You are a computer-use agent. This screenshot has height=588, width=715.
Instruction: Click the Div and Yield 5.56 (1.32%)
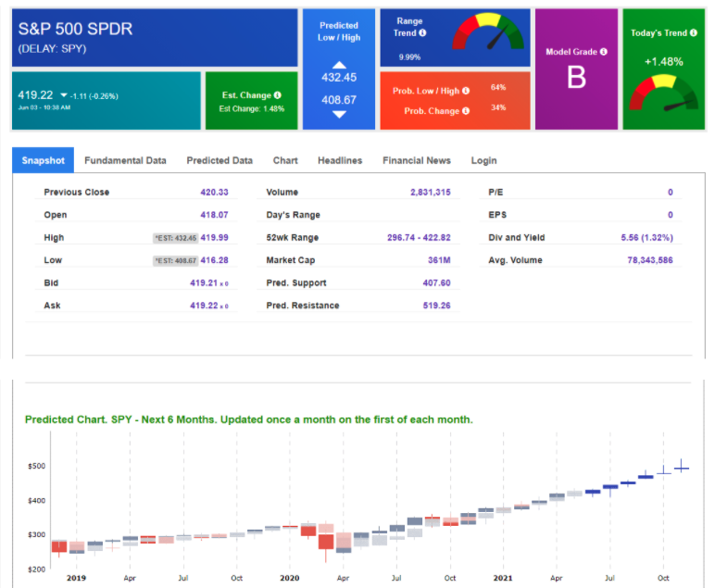pyautogui.click(x=646, y=237)
